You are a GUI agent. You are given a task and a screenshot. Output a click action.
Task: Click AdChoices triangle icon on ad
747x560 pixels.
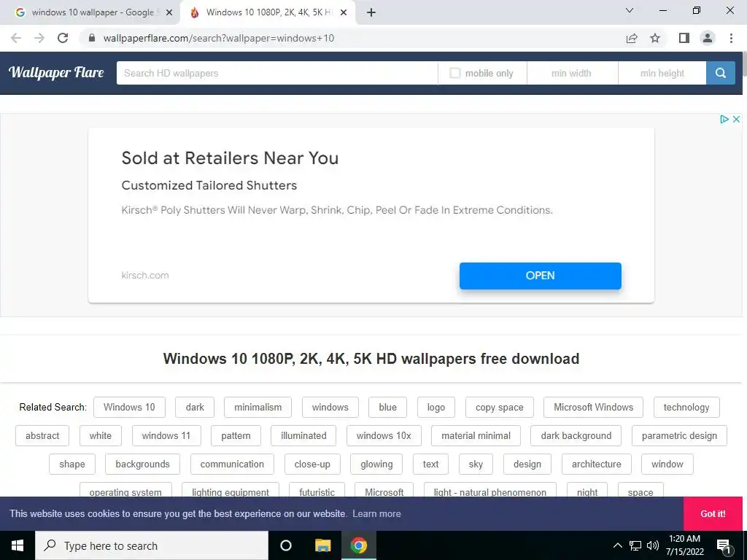[x=724, y=119]
